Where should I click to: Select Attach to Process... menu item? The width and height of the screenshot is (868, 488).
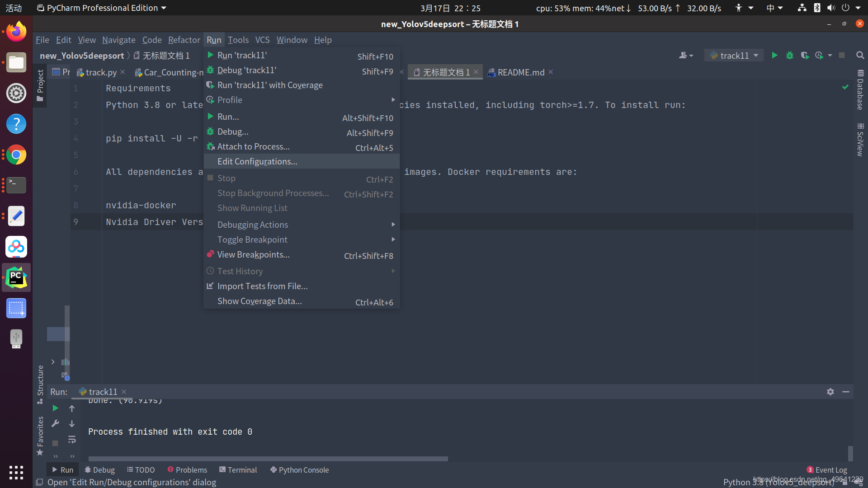pos(302,146)
